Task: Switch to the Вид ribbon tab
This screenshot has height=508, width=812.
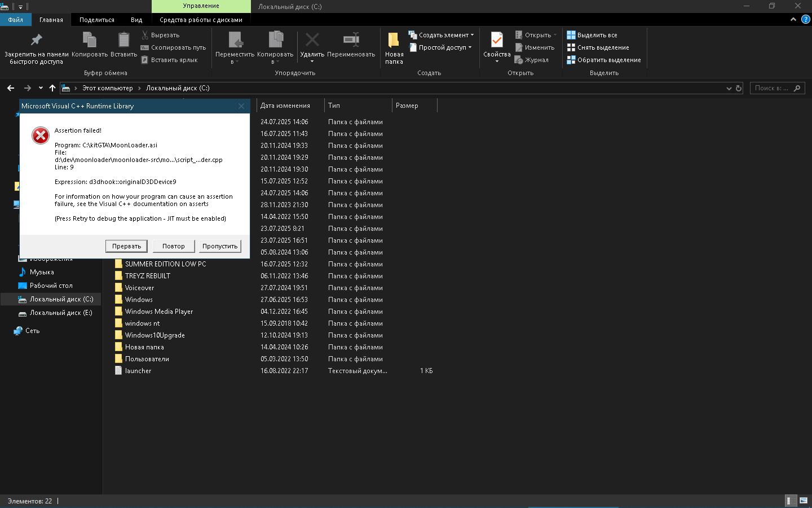Action: tap(136, 20)
